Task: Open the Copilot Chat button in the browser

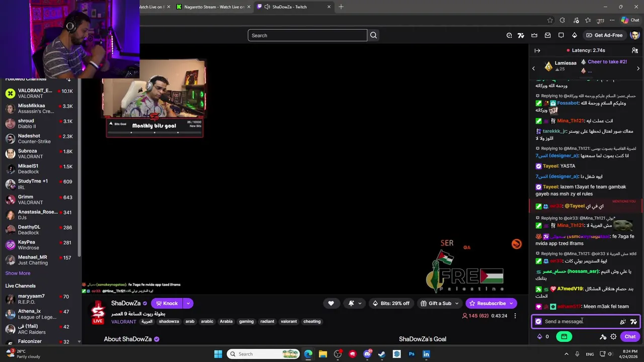Action: 630,20
